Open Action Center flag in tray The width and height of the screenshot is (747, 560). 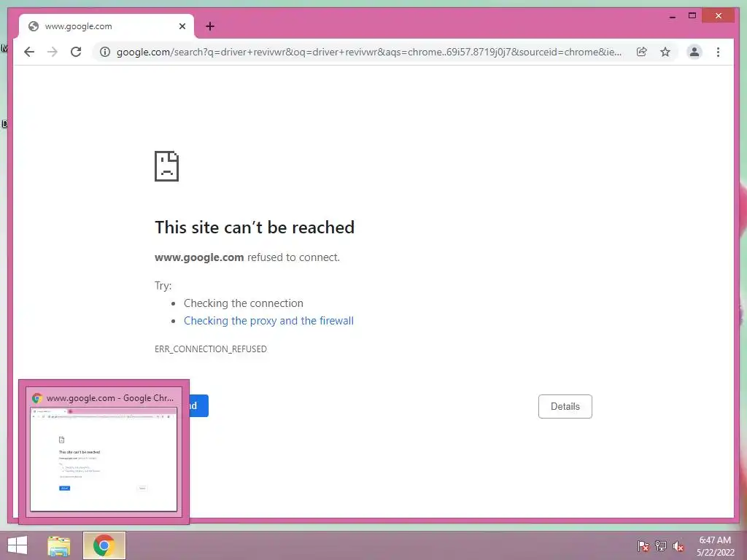point(643,545)
